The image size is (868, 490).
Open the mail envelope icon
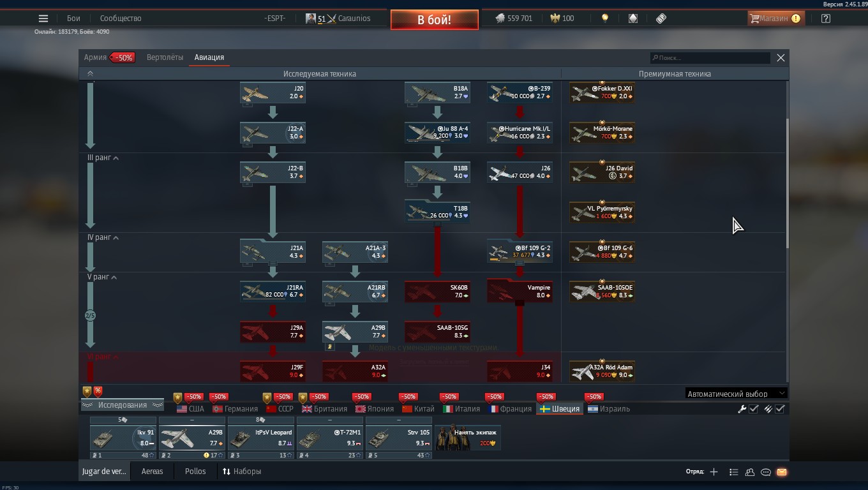click(x=782, y=472)
